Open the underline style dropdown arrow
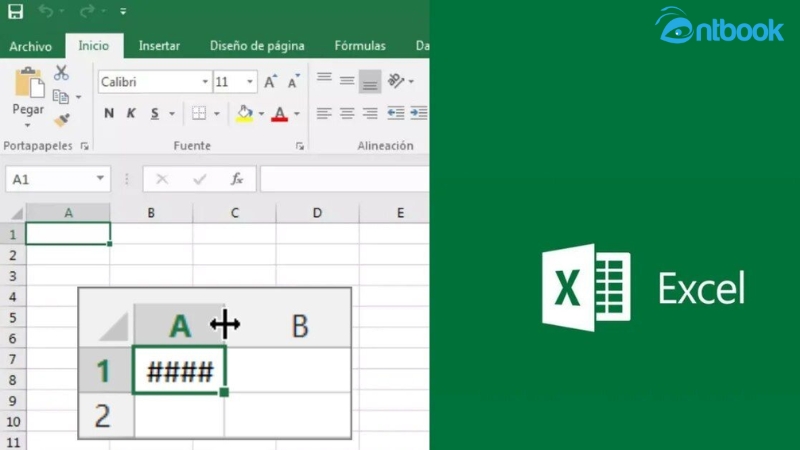 click(172, 114)
